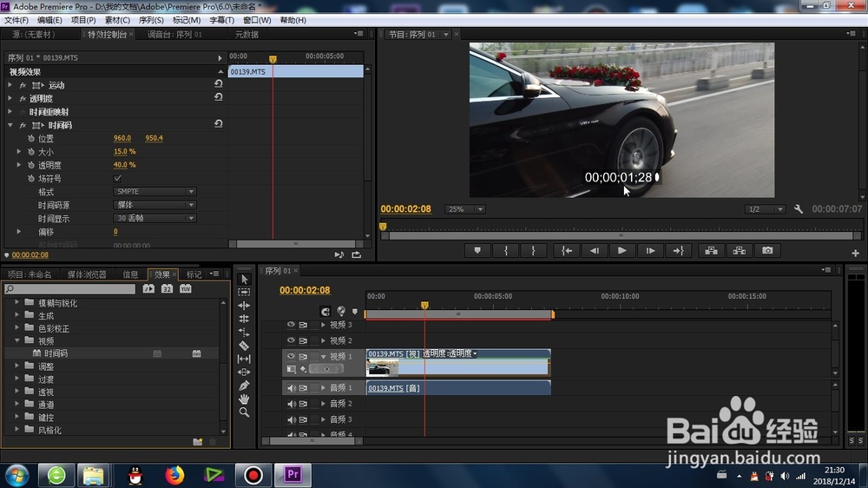
Task: Step back one frame
Action: click(x=595, y=251)
